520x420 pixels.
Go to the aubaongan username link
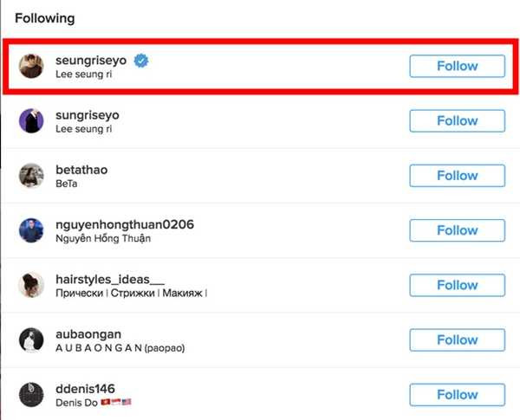(88, 333)
